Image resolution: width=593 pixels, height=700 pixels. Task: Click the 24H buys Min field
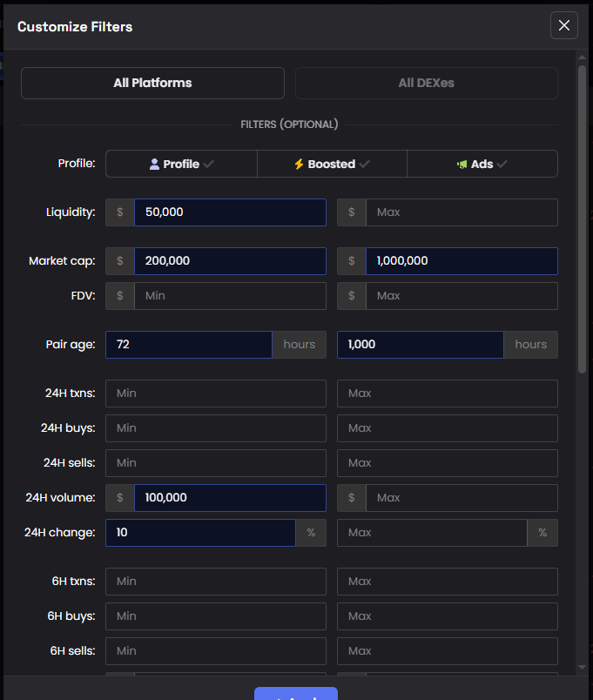[216, 428]
